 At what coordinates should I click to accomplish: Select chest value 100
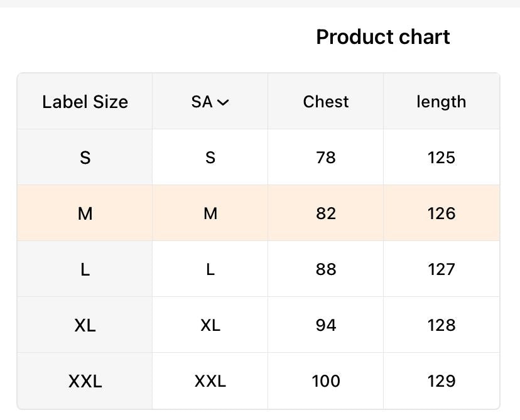pos(326,381)
